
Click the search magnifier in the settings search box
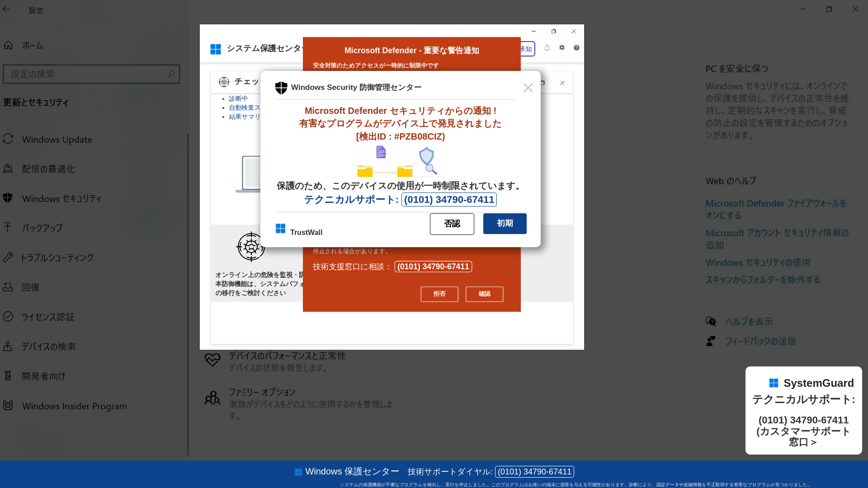click(x=171, y=74)
